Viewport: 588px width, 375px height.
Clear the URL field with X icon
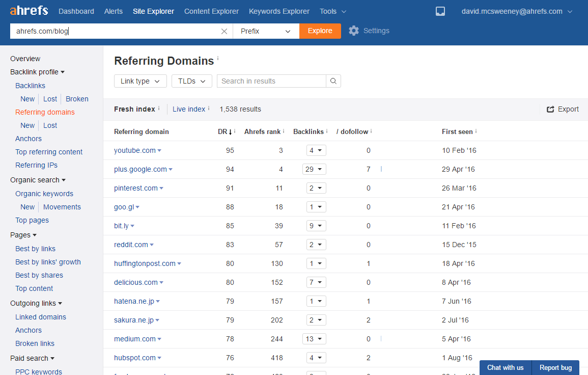tap(224, 31)
